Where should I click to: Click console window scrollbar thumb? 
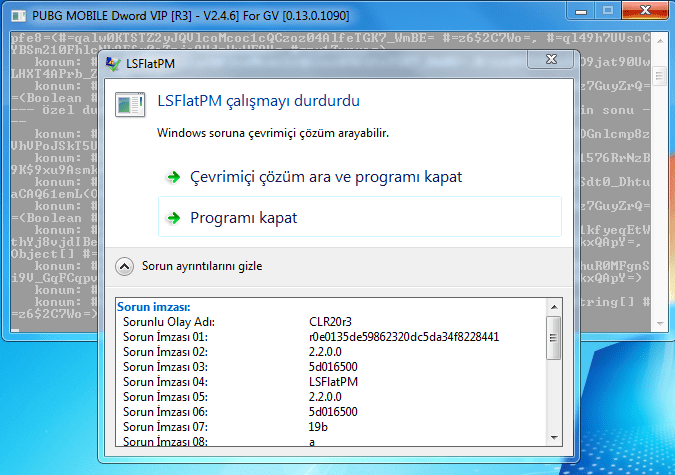point(660,76)
